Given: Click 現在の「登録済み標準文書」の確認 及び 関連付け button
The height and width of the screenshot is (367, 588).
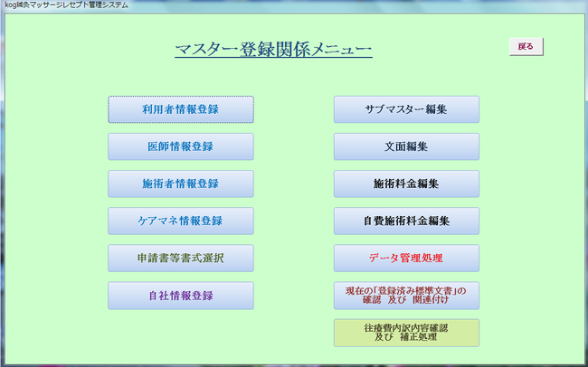Looking at the screenshot, I should coord(406,296).
